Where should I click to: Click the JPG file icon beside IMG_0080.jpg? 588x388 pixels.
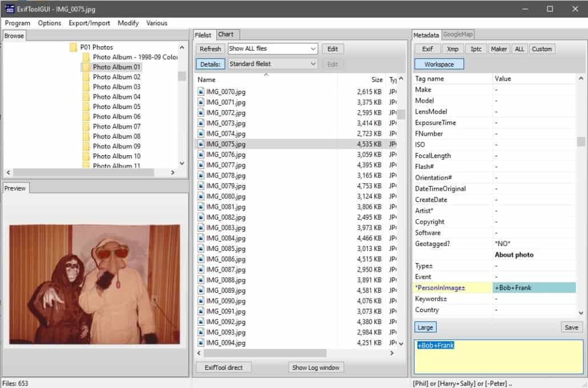[x=201, y=196]
